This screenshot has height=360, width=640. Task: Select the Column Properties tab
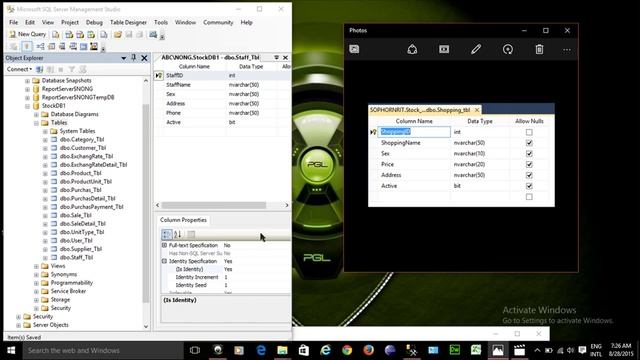[x=183, y=220]
